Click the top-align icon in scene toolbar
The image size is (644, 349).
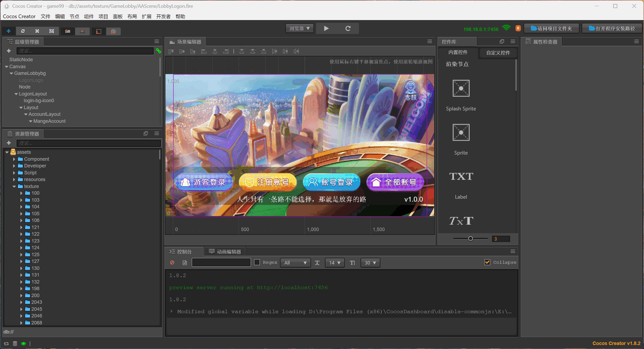171,51
